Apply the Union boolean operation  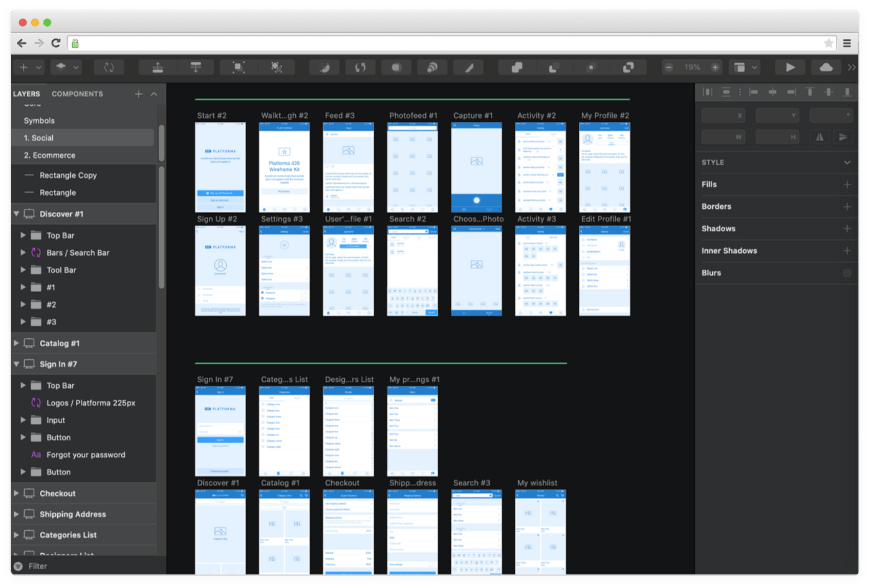[x=516, y=67]
